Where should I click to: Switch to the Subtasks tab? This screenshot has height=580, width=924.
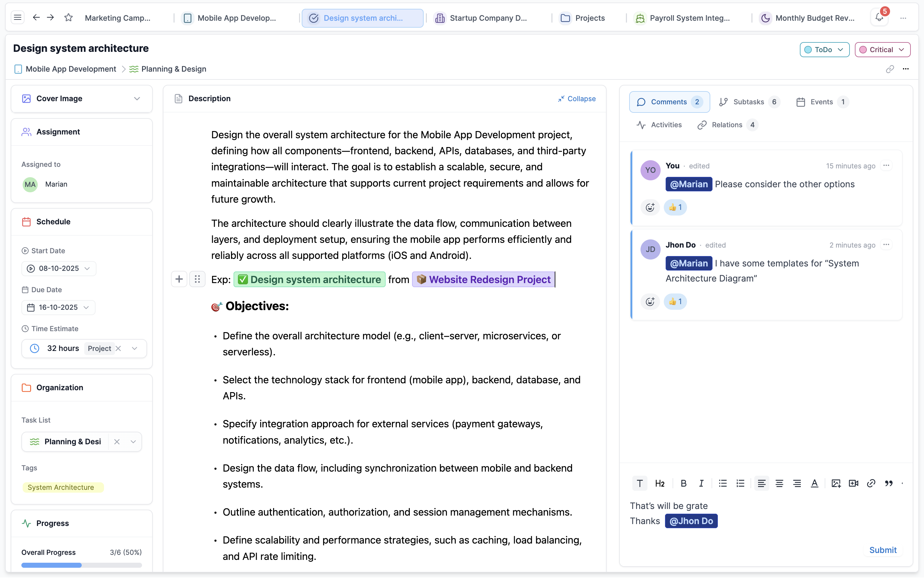[748, 102]
